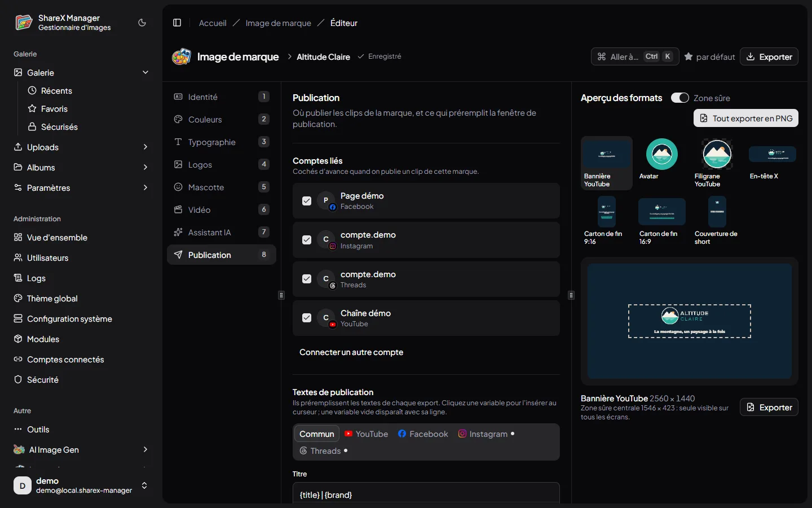Expand the AI Image Gen chevron
This screenshot has width=812, height=508.
[x=145, y=449]
